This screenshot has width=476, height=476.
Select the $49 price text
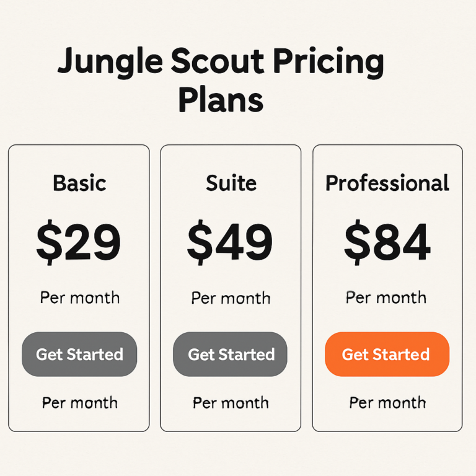pyautogui.click(x=230, y=242)
